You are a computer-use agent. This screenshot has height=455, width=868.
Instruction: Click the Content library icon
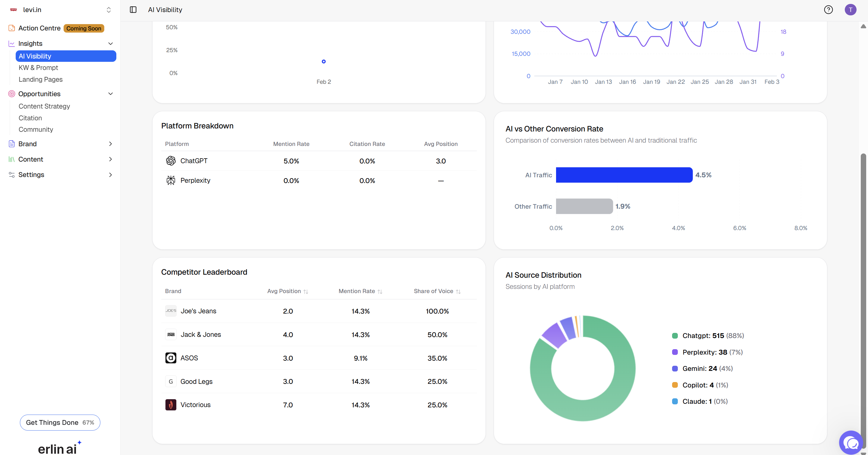[x=12, y=160]
